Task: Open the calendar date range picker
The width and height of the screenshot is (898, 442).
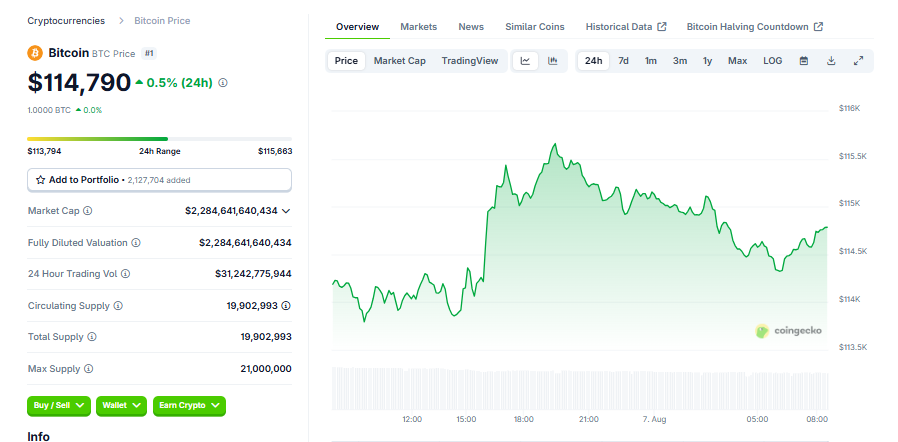Action: point(804,61)
